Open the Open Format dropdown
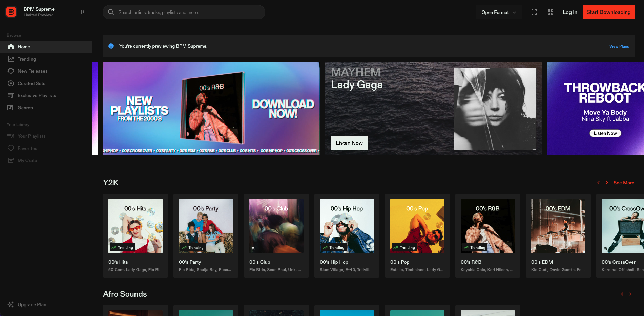The image size is (644, 316). pos(499,12)
